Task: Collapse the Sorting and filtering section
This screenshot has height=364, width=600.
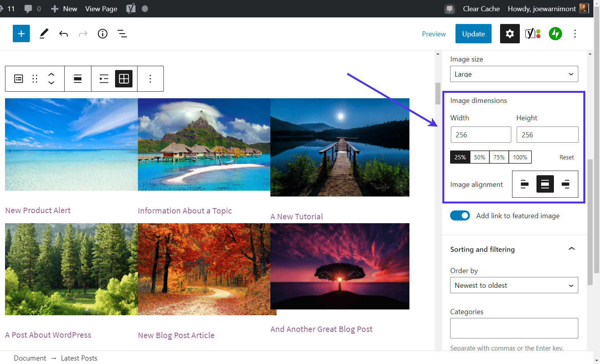Action: tap(572, 249)
